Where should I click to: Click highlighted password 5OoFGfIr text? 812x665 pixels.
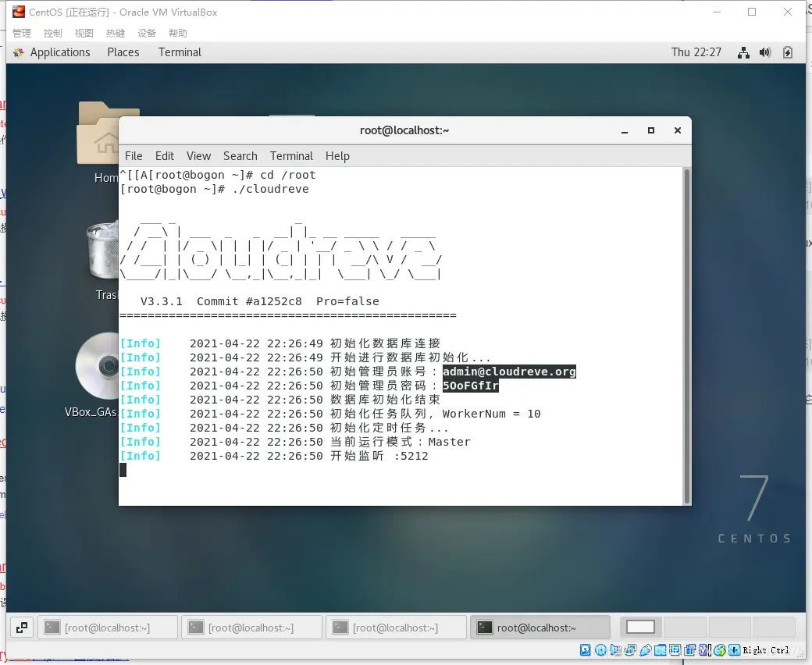coord(470,386)
